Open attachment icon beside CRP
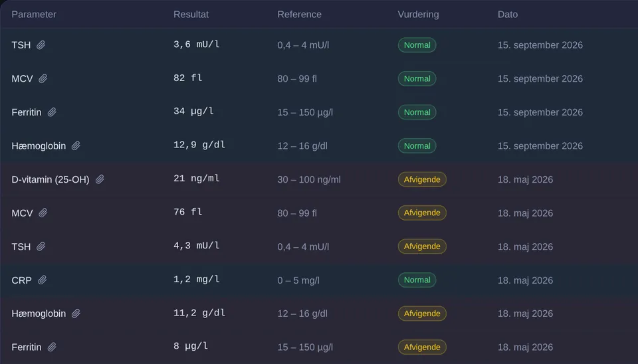Screen dimensions: 638x364 42,280
